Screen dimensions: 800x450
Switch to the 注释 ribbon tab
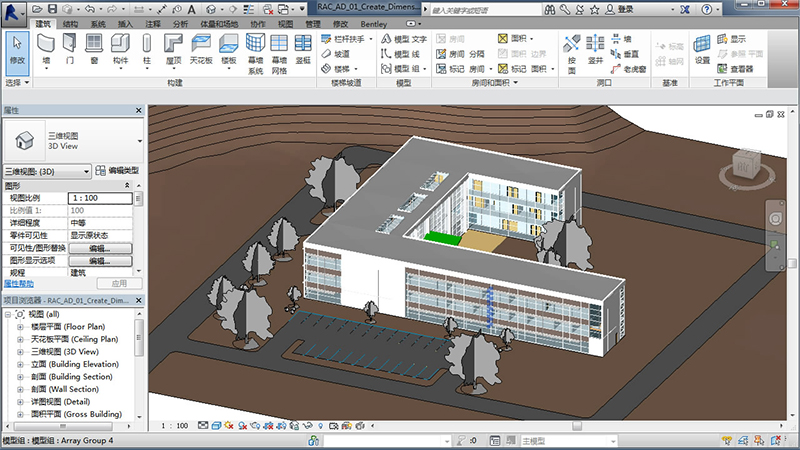tap(152, 22)
